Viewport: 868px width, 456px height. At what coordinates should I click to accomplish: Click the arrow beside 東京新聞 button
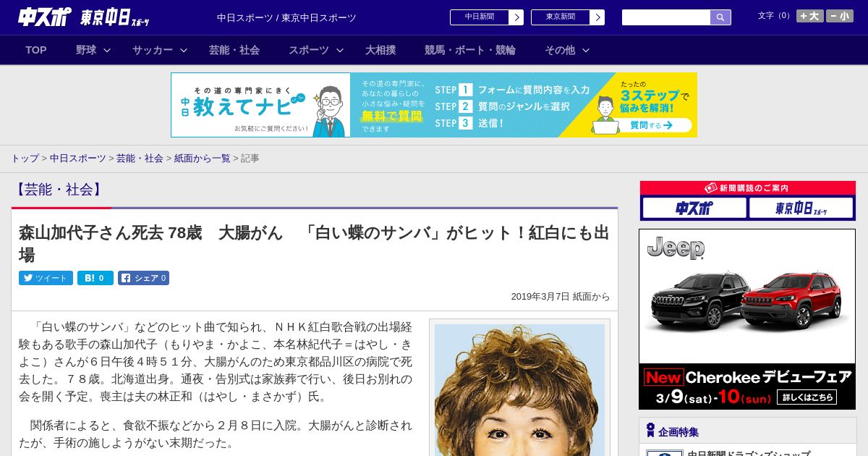click(x=597, y=17)
